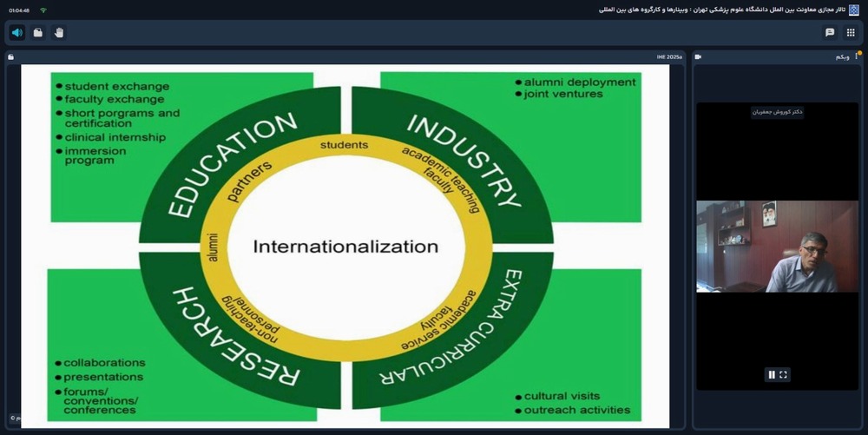
Task: Click the session elapsed time display
Action: (x=19, y=10)
